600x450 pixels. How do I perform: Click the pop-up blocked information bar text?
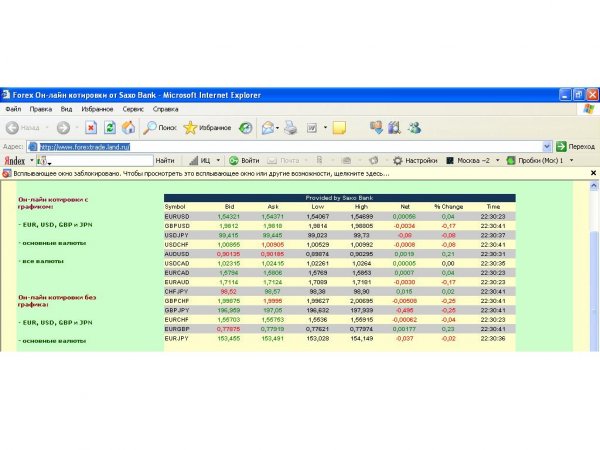(201, 174)
